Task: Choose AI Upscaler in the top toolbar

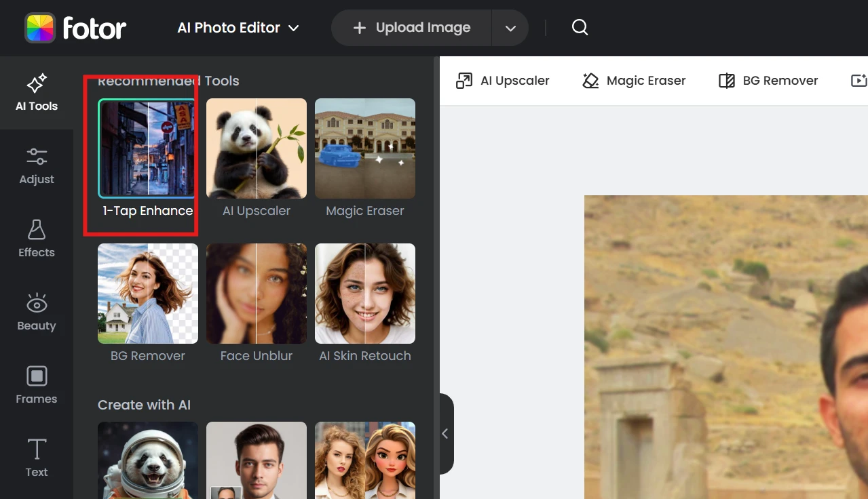Action: (503, 81)
